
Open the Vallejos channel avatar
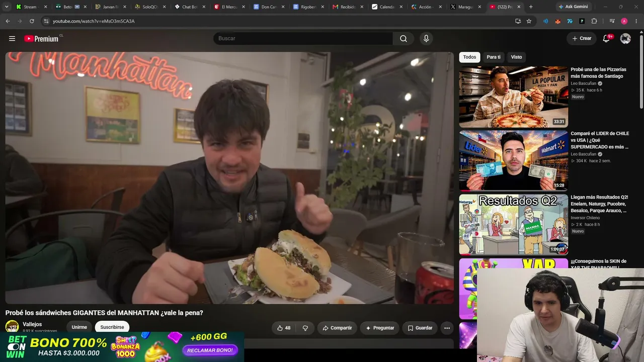point(12,327)
